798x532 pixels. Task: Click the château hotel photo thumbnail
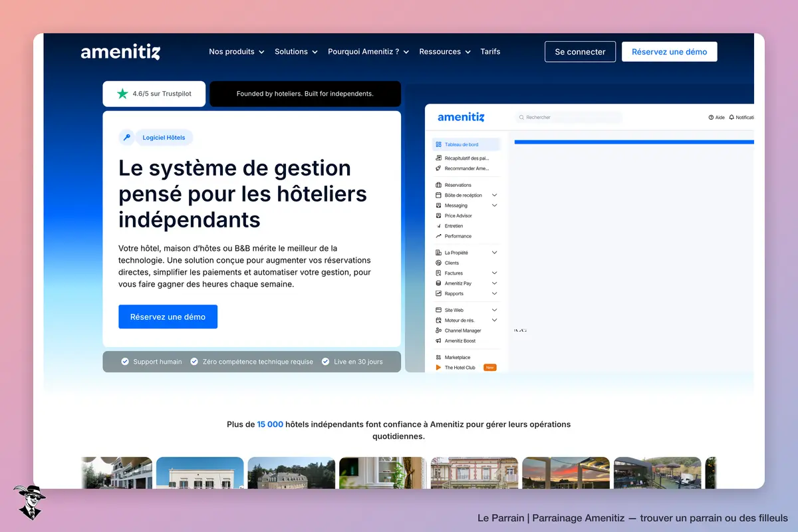(x=291, y=473)
